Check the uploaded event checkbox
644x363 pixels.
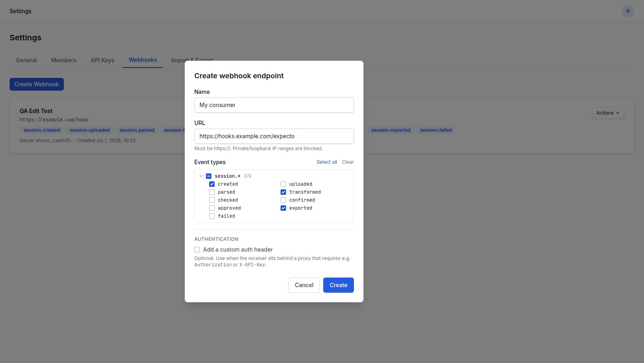pyautogui.click(x=283, y=184)
